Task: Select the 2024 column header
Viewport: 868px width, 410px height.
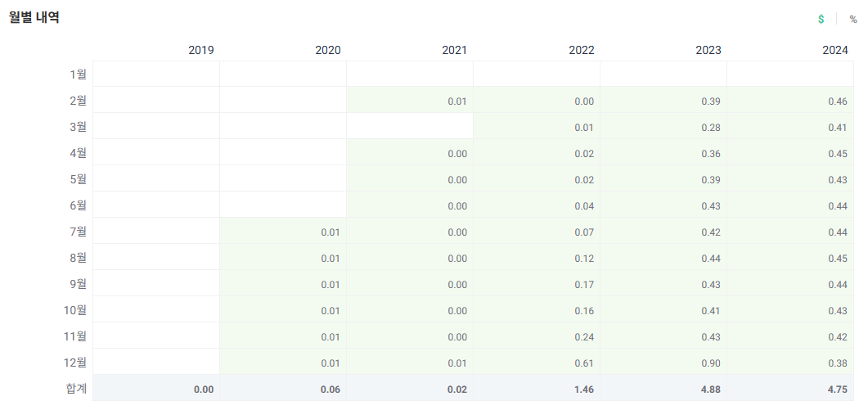Action: (x=835, y=51)
